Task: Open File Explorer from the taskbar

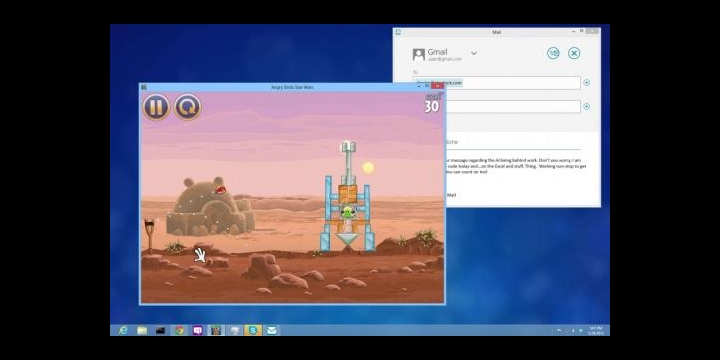Action: click(142, 330)
